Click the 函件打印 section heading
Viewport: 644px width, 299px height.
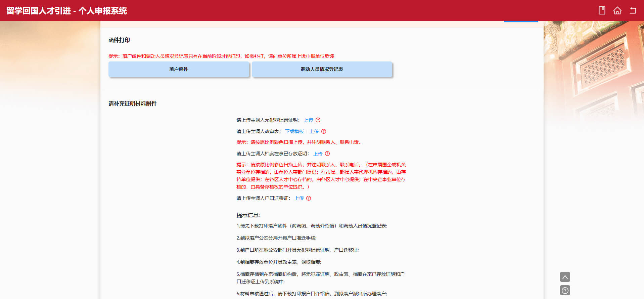pos(119,40)
